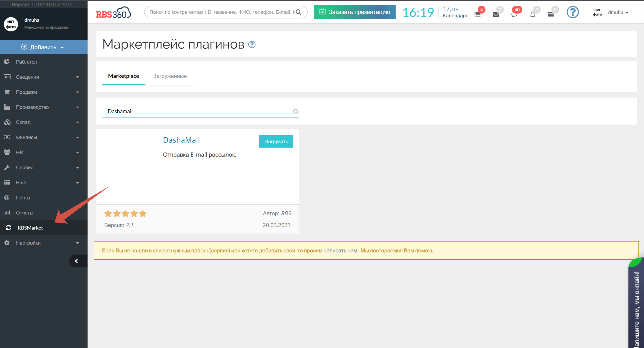Click the Продажи cart icon
Viewport: 644px width, 348px height.
(x=7, y=92)
